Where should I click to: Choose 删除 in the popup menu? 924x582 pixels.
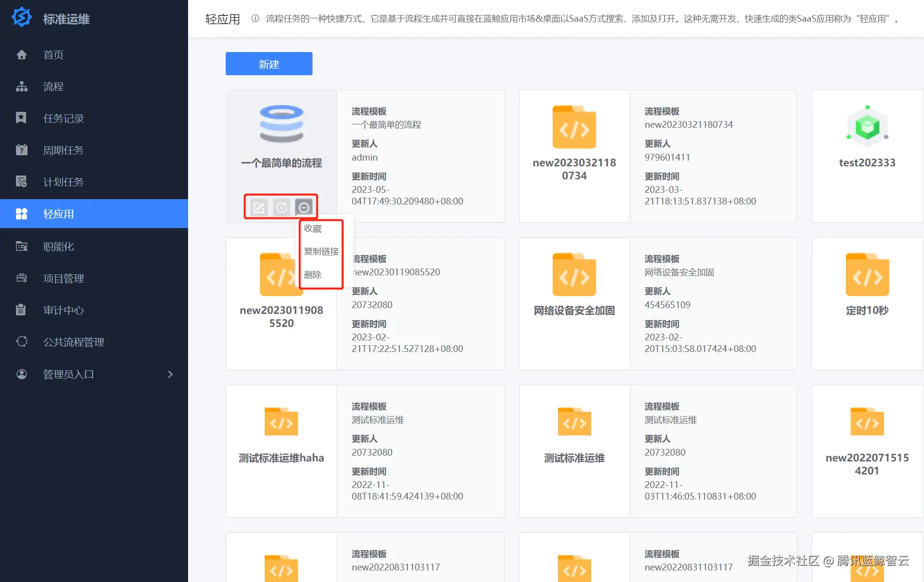(x=313, y=275)
